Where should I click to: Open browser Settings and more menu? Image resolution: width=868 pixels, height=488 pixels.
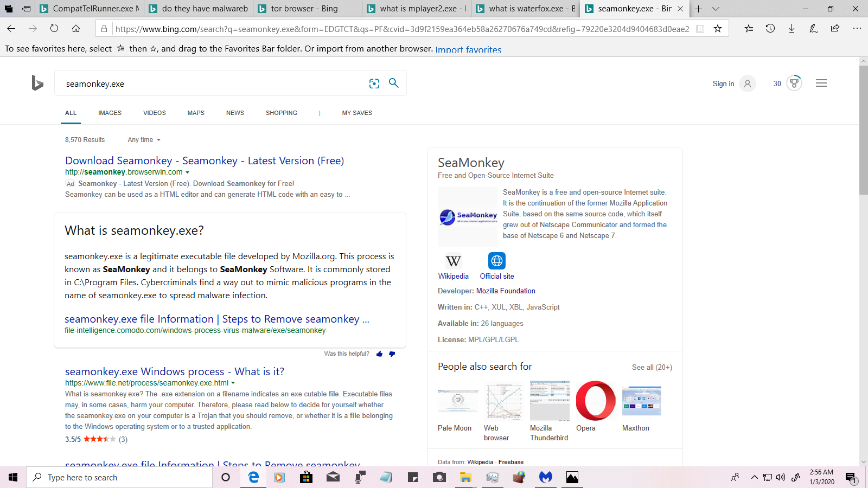click(x=857, y=29)
